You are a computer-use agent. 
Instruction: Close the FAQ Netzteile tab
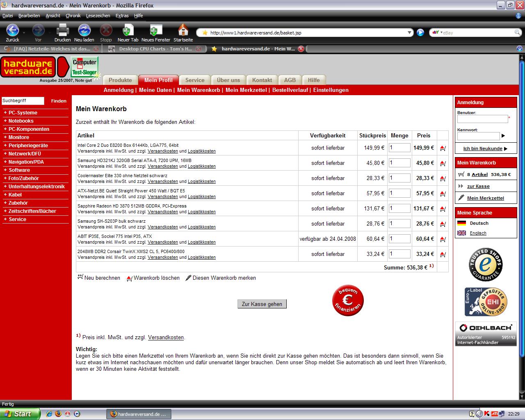[95, 49]
